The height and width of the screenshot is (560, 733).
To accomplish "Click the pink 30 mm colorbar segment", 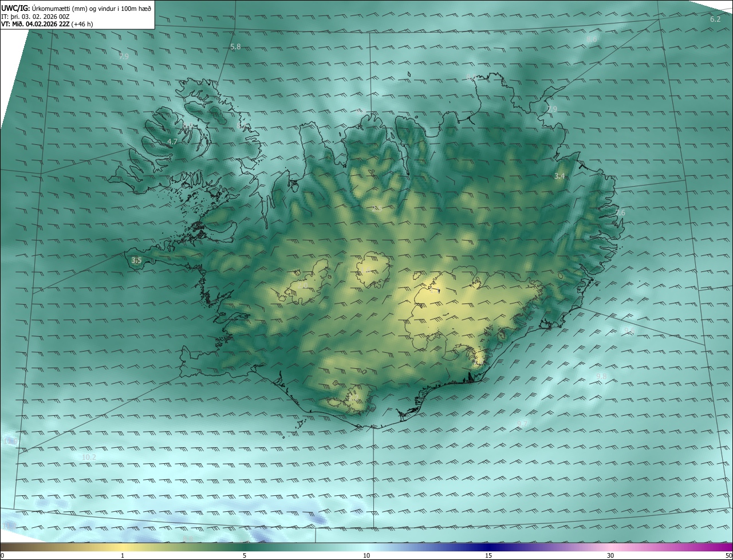I will click(x=610, y=547).
